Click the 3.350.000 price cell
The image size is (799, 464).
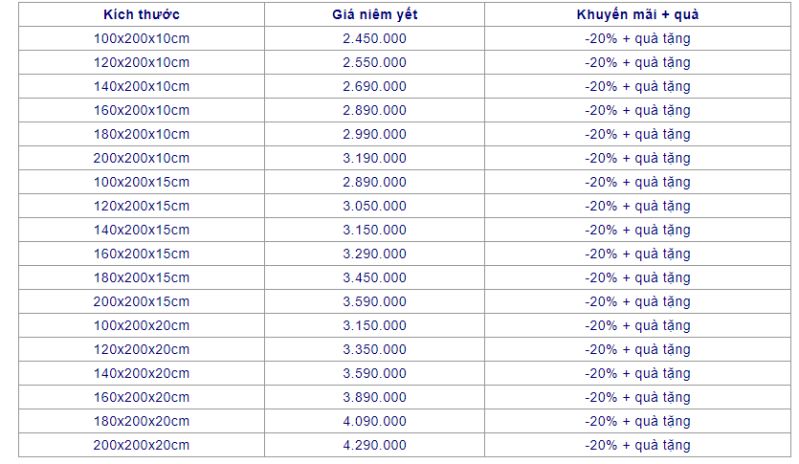point(374,350)
